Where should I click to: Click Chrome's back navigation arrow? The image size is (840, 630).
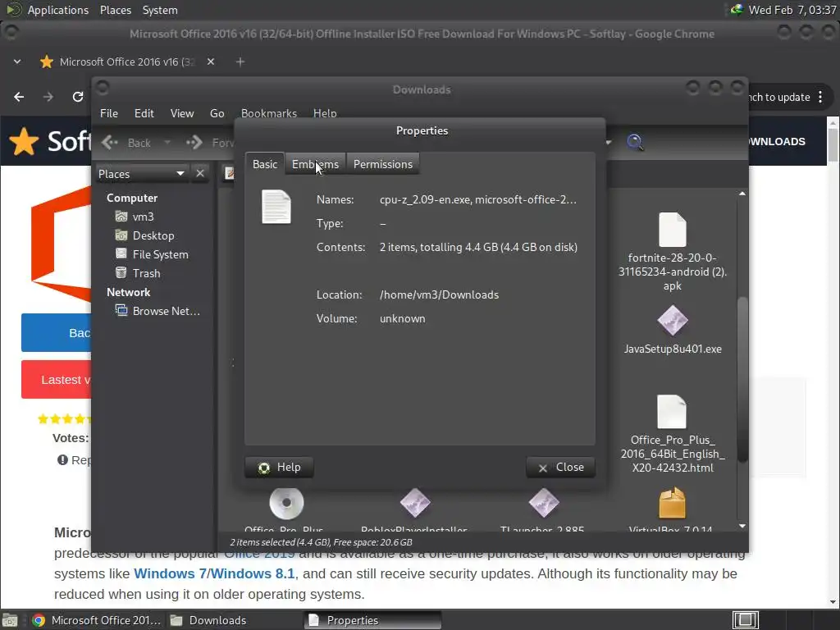(x=19, y=97)
